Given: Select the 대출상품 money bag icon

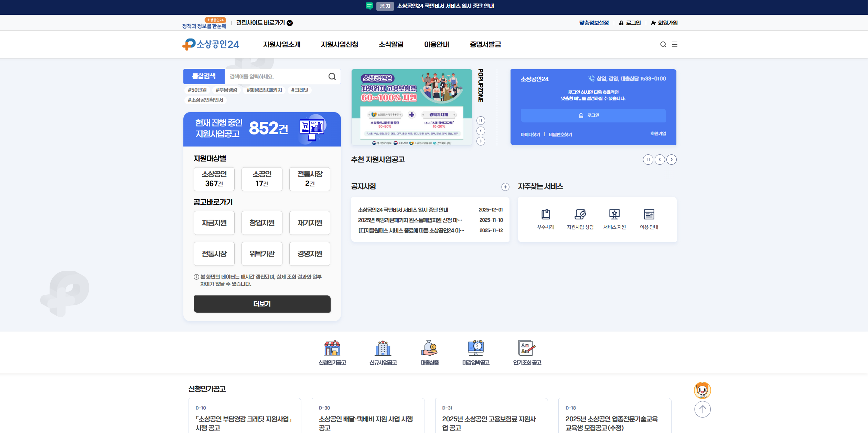Looking at the screenshot, I should point(429,348).
